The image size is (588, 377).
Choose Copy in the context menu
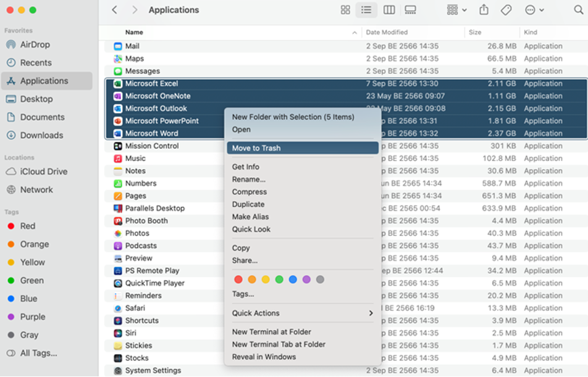[303, 247]
